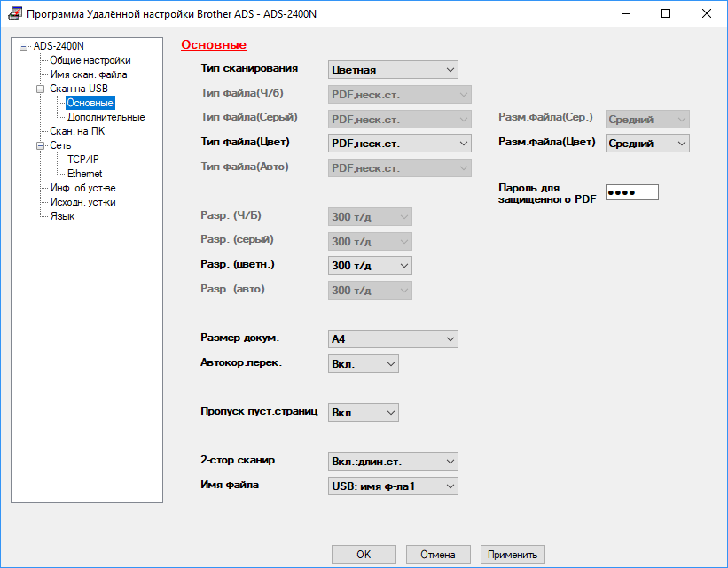Open Тип сканирования dropdown showing Цветная
The image size is (728, 568).
(x=393, y=70)
